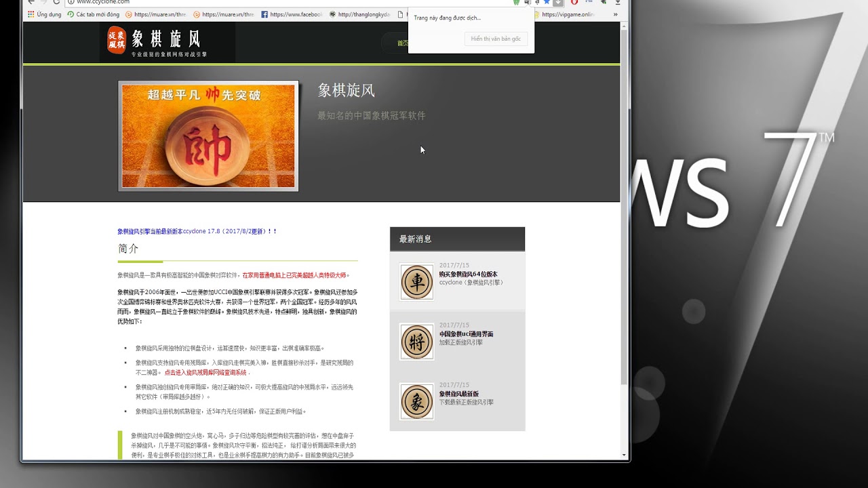Screen dimensions: 868x488
Task: Open 中国象棋UCCI通用界面 news link
Action: click(x=466, y=334)
